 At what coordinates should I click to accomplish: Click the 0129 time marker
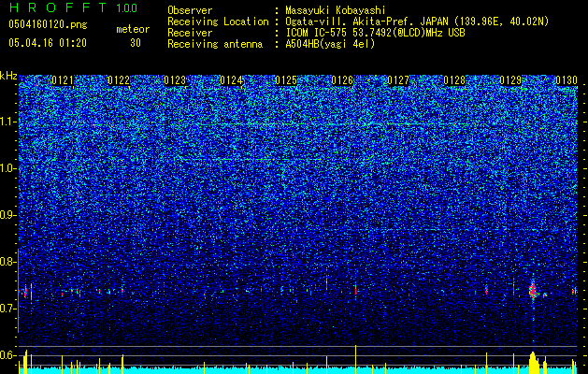tap(510, 80)
